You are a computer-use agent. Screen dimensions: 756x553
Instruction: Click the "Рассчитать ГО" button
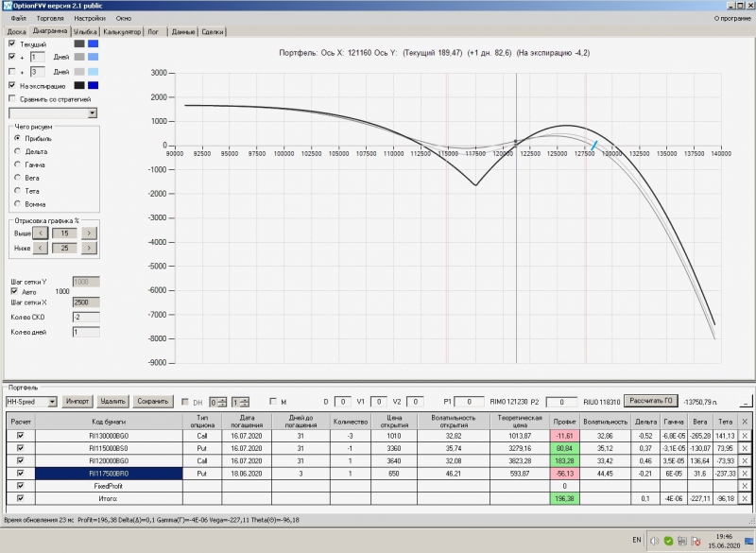click(651, 401)
